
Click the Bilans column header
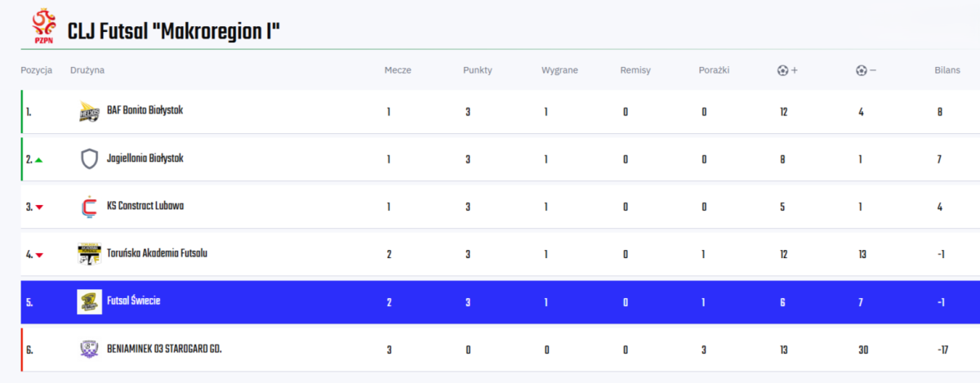[947, 70]
